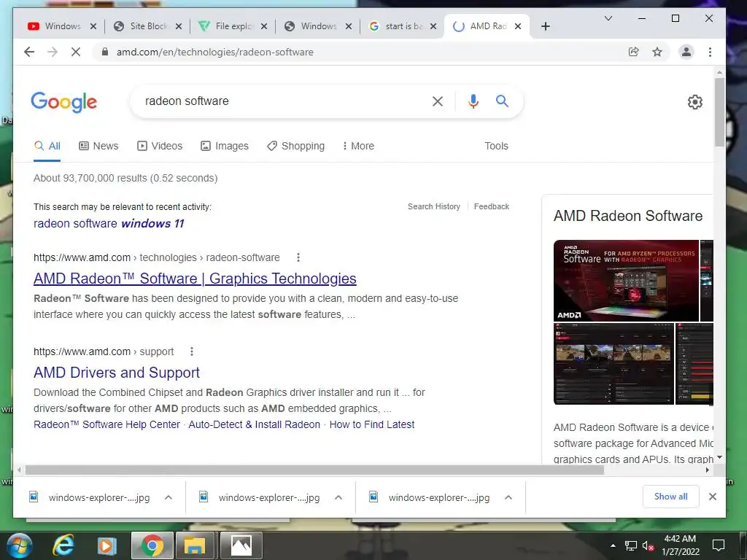Expand options for second windows-explorer download
Image resolution: width=747 pixels, height=560 pixels.
click(x=338, y=497)
